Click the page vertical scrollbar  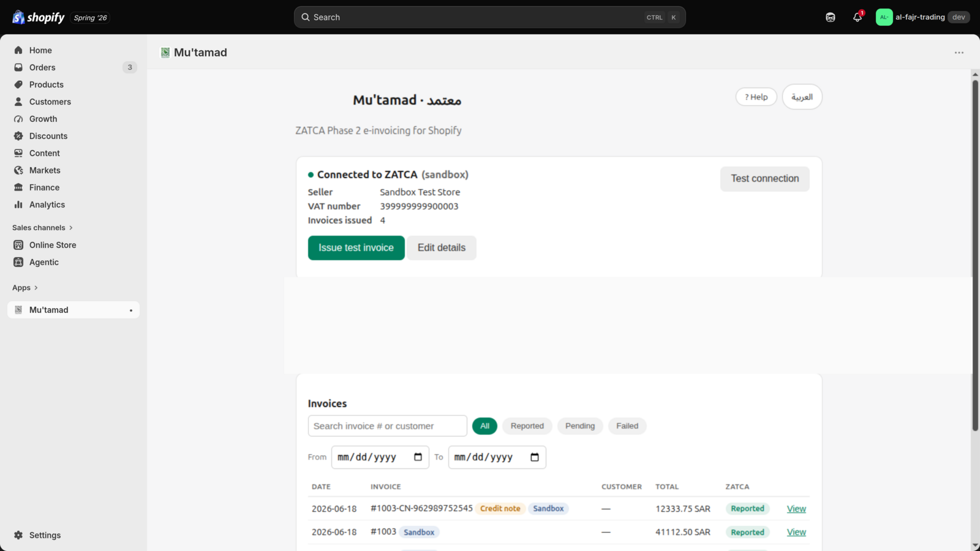[x=975, y=255]
